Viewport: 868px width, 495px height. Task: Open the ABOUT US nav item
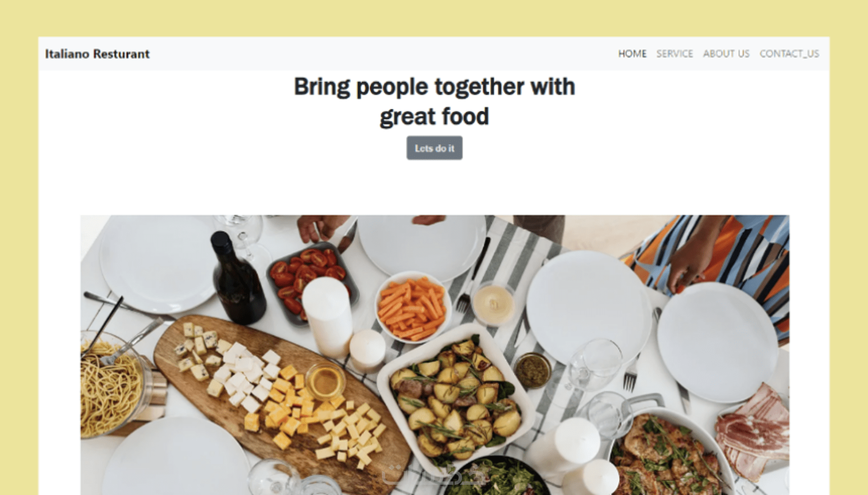point(726,54)
